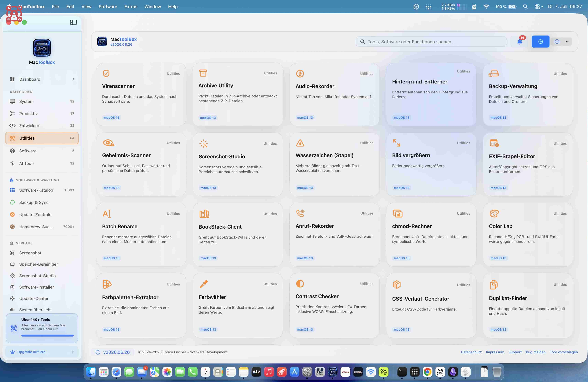Open the Trash in the Dock
Viewport: 588px width, 382px height.
pos(497,372)
